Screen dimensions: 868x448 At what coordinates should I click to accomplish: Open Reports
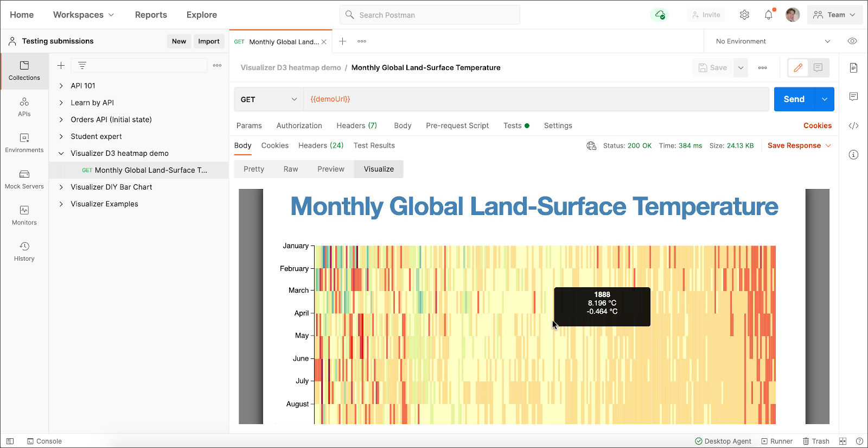151,15
